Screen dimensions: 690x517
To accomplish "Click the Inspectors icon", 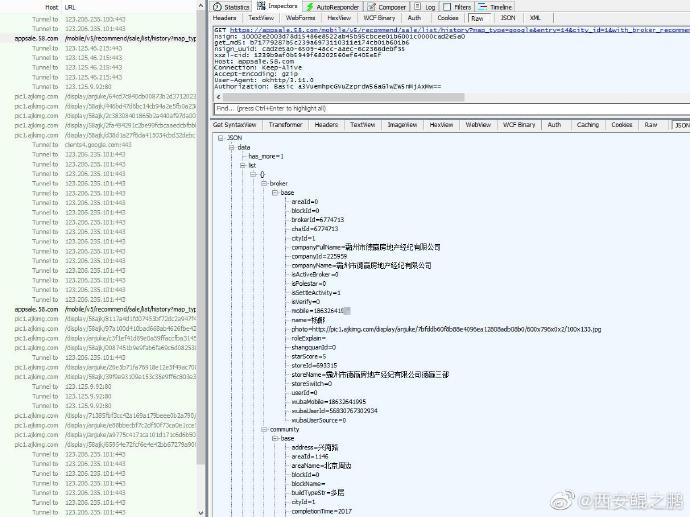I will pos(261,6).
